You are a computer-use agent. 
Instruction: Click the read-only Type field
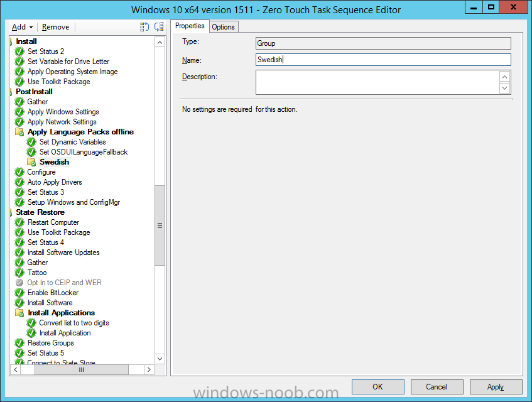click(x=383, y=43)
